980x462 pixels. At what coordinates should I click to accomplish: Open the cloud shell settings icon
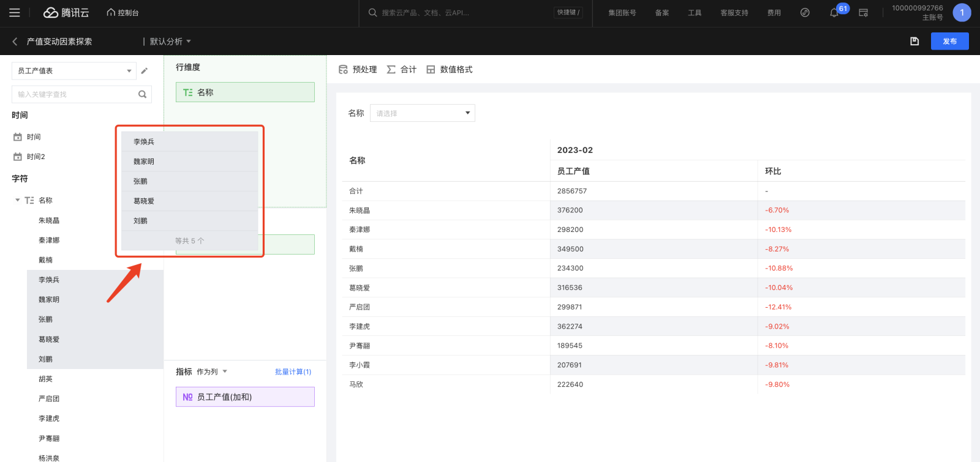(x=864, y=13)
